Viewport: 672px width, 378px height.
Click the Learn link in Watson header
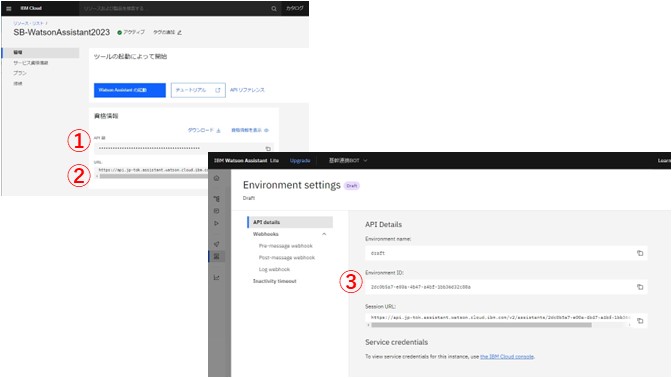[664, 161]
